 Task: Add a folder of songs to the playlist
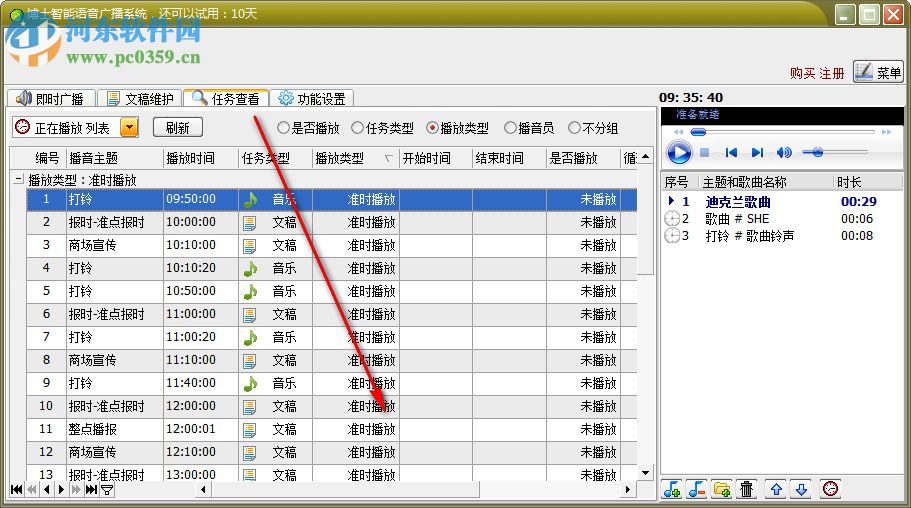pos(722,489)
